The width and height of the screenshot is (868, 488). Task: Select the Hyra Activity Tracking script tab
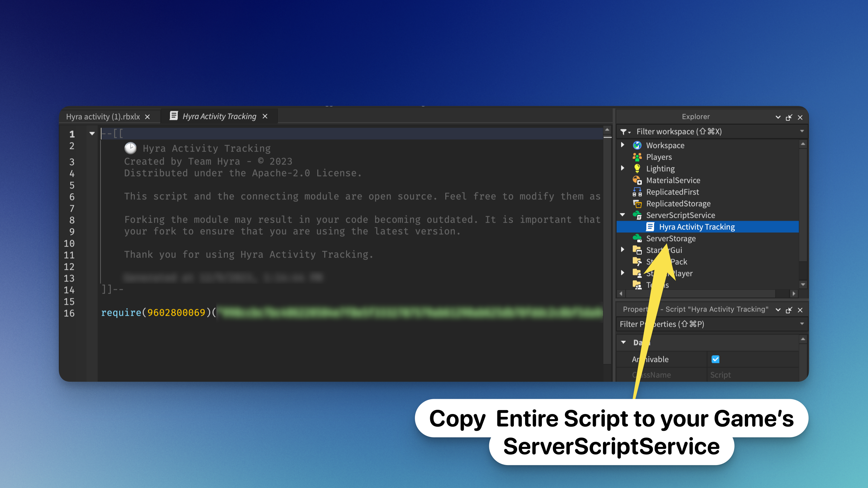tap(219, 116)
